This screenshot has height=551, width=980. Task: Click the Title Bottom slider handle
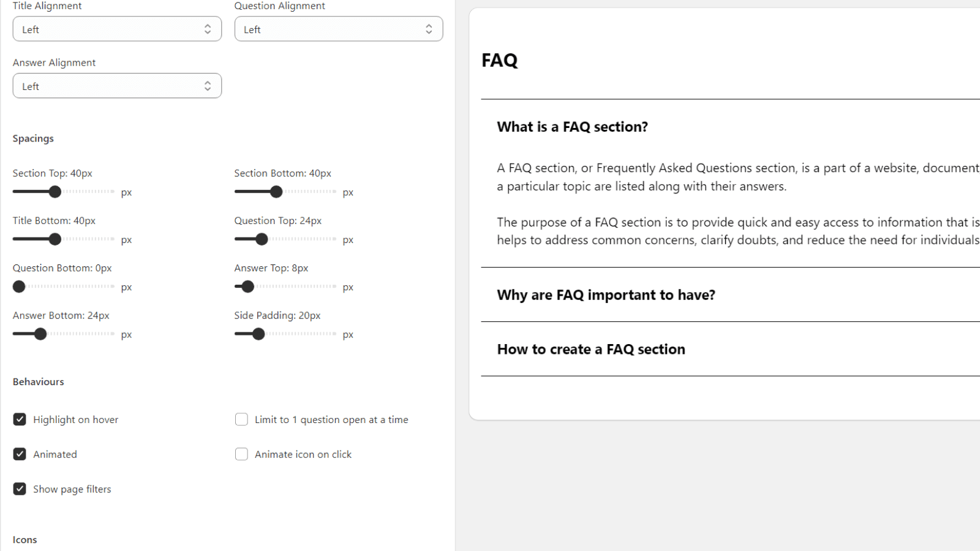click(55, 239)
